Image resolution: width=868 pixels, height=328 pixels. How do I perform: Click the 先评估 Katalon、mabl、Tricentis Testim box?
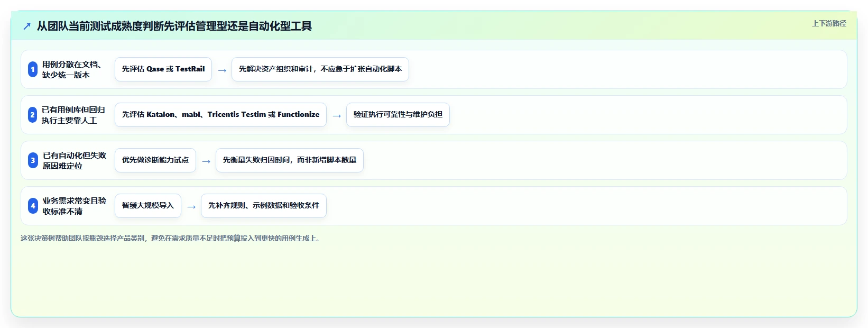220,115
